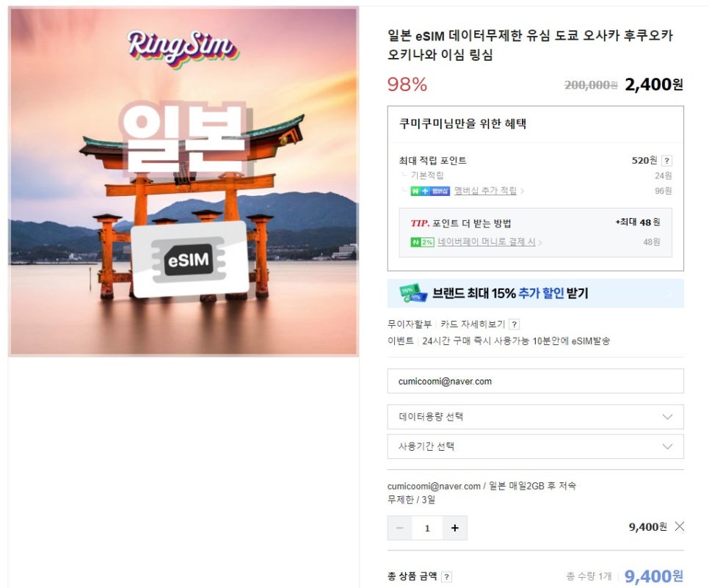
Task: Click the help icon next to 카드 자세히보기
Action: [514, 324]
